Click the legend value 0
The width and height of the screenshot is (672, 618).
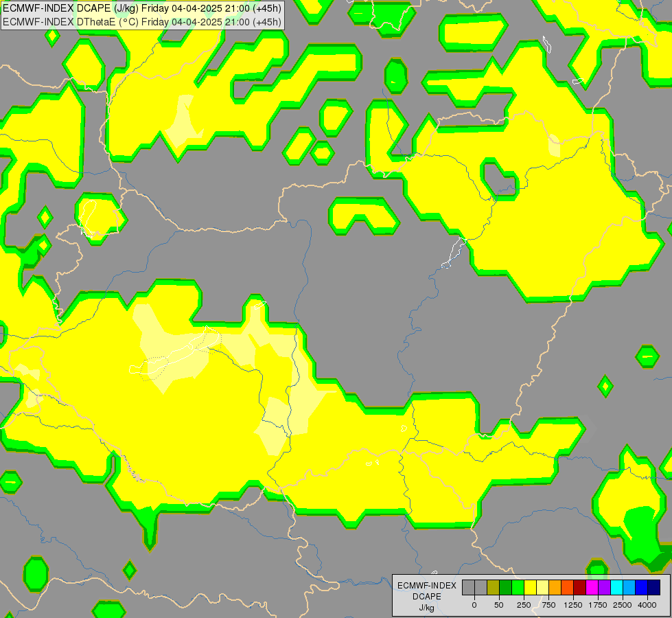click(474, 605)
